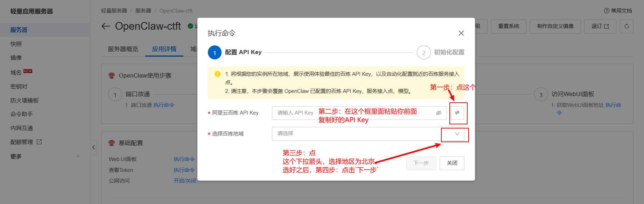The height and width of the screenshot is (204, 644).
Task: Open the 选择百炼地域 dropdown
Action: coord(368,134)
